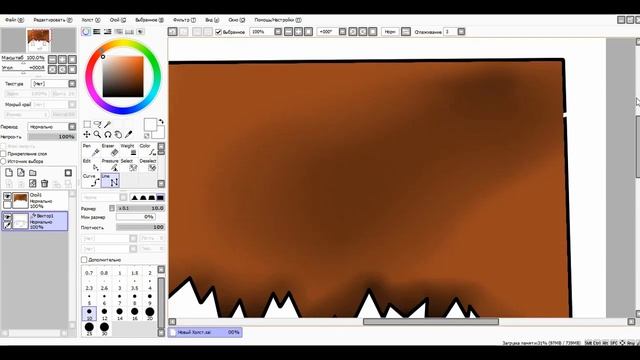Delete the selected layer with trash icon
The image size is (640, 360).
[44, 184]
